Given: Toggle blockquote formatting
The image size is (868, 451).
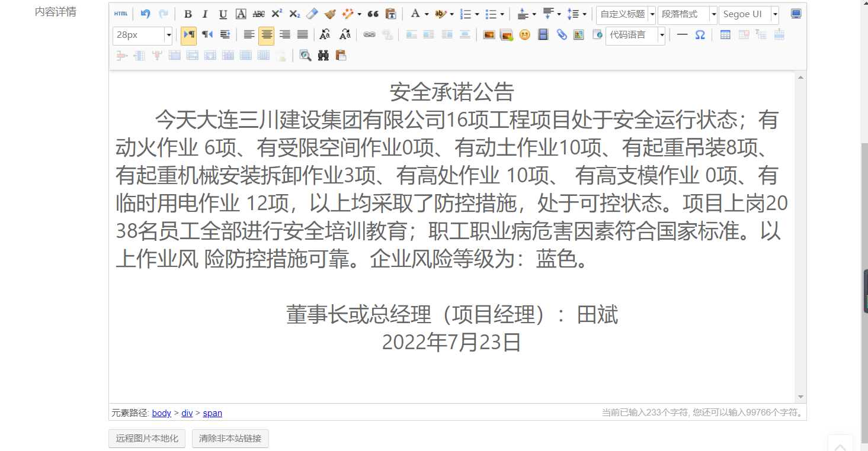Looking at the screenshot, I should pyautogui.click(x=373, y=14).
